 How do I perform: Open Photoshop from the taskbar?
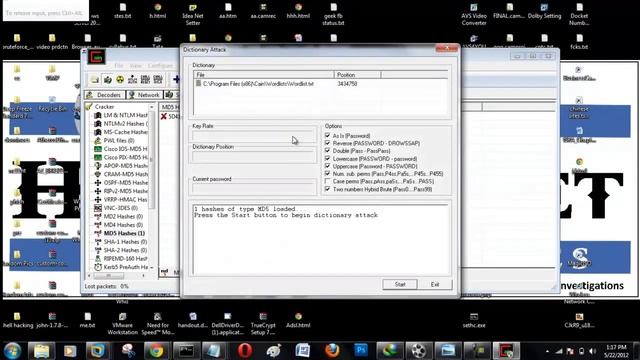[361, 351]
